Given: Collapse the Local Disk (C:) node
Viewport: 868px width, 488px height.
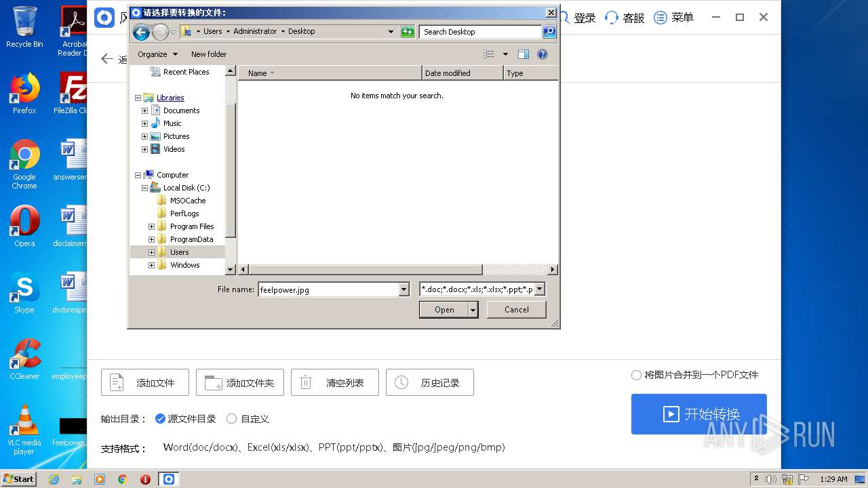Looking at the screenshot, I should 144,188.
